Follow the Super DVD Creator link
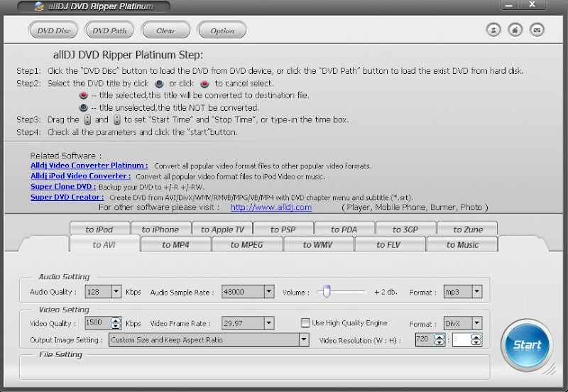This screenshot has width=568, height=392. click(x=67, y=197)
